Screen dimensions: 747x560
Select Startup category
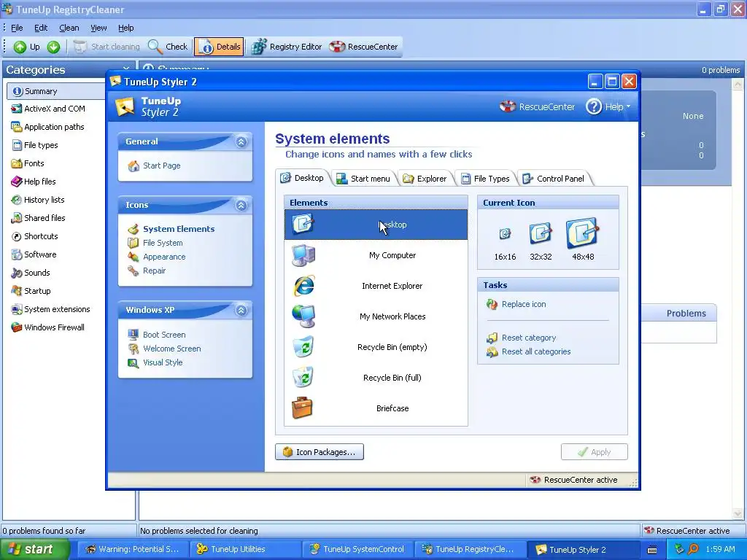(x=31, y=291)
